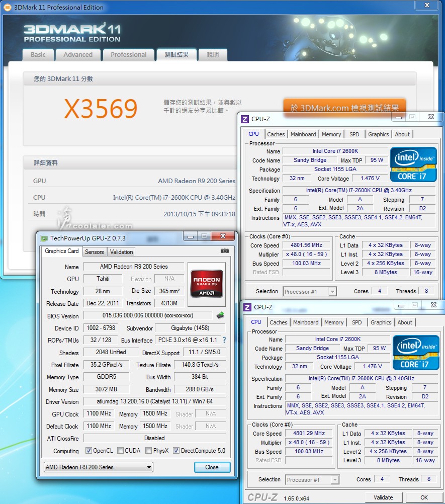Click the Intel Core i7 logo in upper CPU-Z
This screenshot has height=504, width=445.
[413, 164]
